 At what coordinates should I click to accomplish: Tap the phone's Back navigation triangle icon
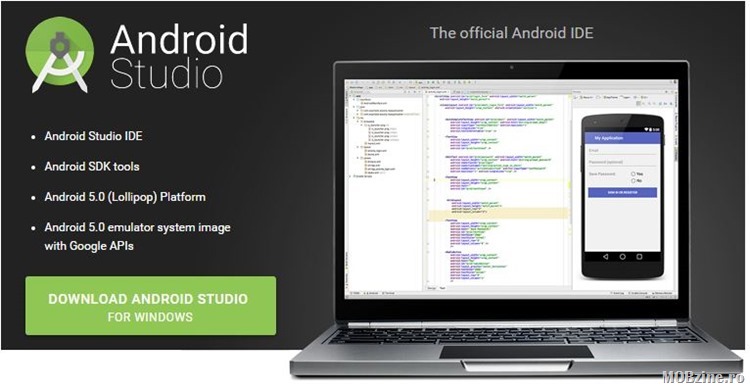(x=605, y=257)
